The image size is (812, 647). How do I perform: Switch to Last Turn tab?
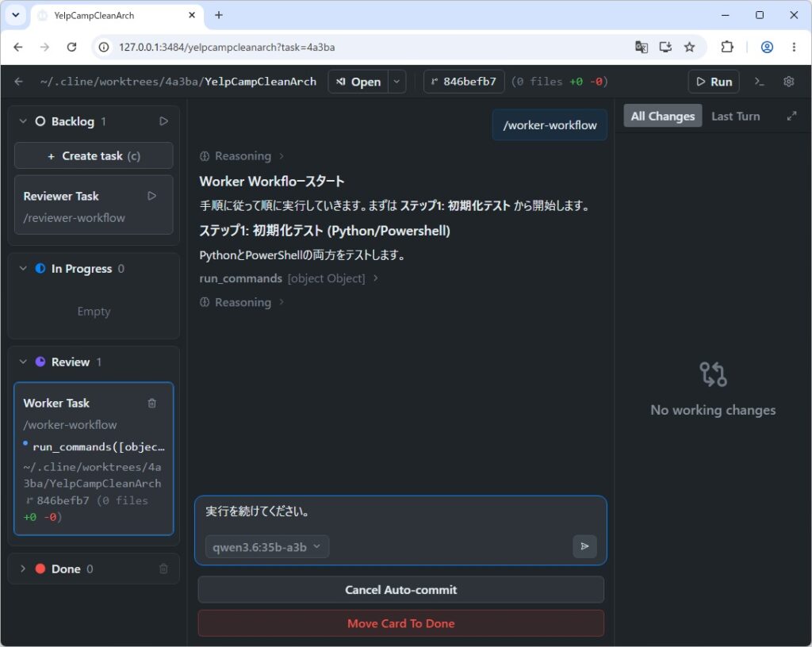tap(735, 116)
